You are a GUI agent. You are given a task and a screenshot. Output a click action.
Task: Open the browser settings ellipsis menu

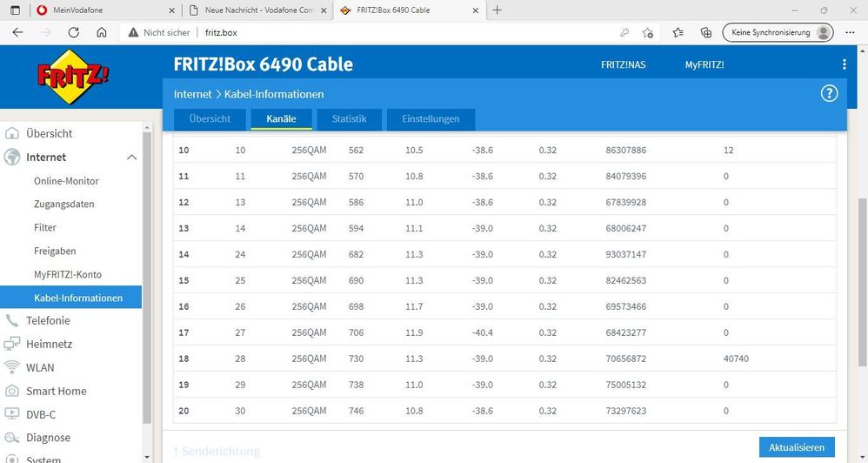click(851, 33)
